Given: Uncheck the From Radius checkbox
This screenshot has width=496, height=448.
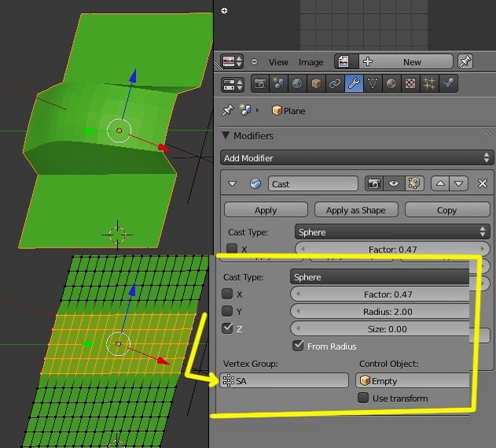Looking at the screenshot, I should coord(298,346).
